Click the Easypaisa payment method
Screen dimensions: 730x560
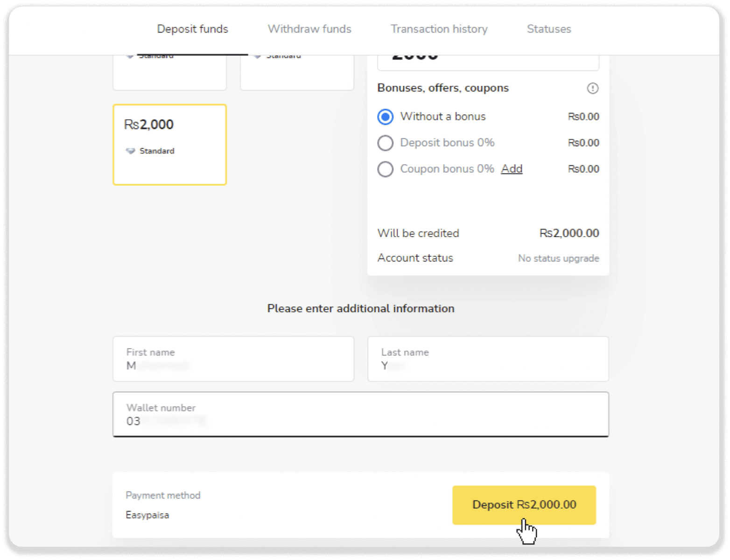coord(147,515)
